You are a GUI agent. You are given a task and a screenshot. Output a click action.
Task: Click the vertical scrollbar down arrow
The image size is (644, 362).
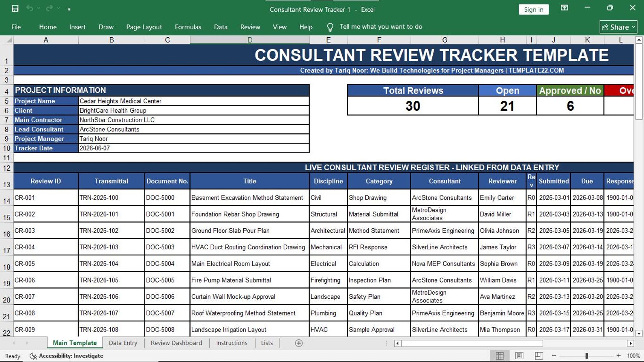(639, 334)
